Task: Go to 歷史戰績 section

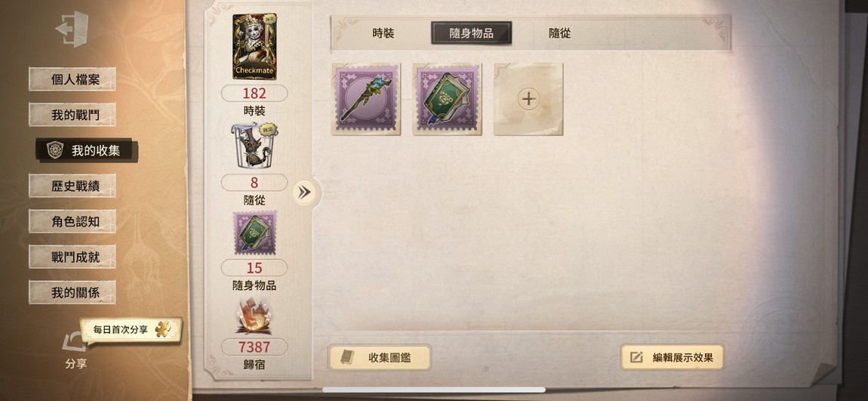Action: (x=72, y=186)
